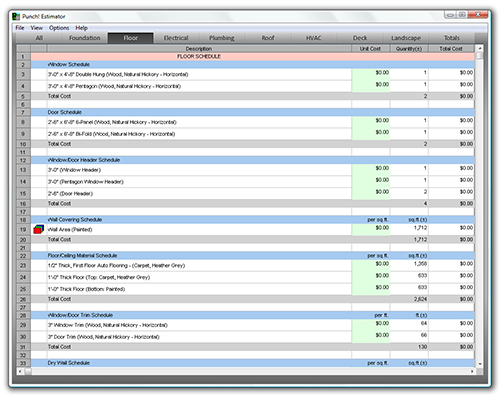The height and width of the screenshot is (395, 500).
Task: Click the Description column header
Action: (199, 49)
